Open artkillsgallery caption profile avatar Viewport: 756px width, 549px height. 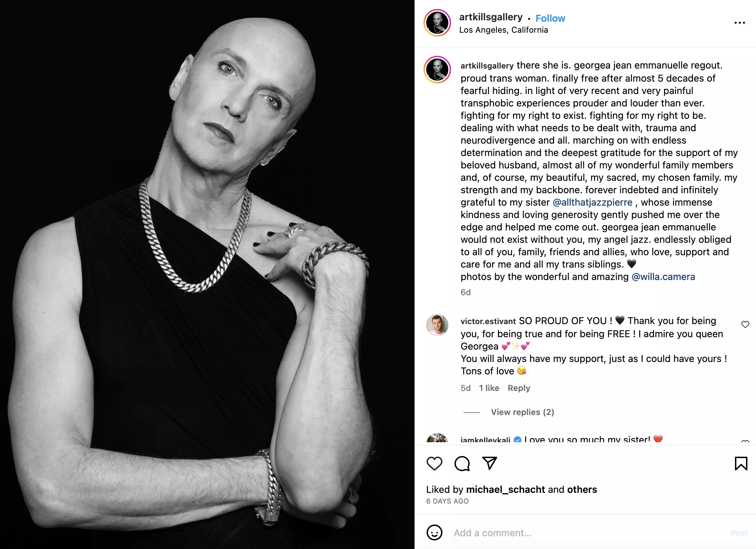point(437,69)
